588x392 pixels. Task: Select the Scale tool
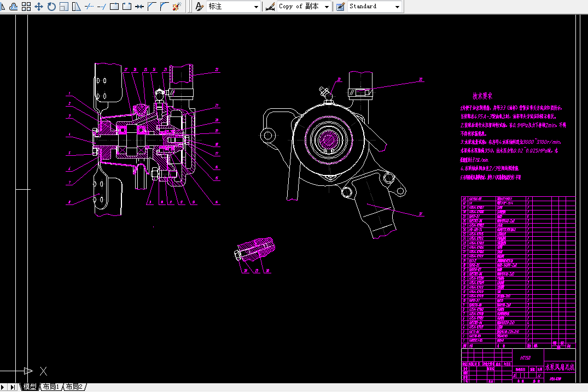click(64, 7)
